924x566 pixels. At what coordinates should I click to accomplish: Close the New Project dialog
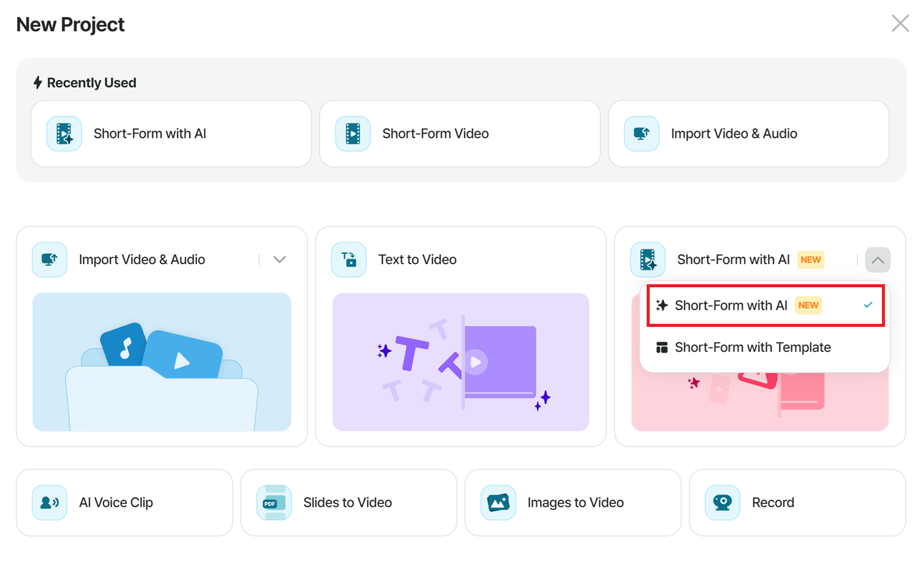(x=900, y=24)
